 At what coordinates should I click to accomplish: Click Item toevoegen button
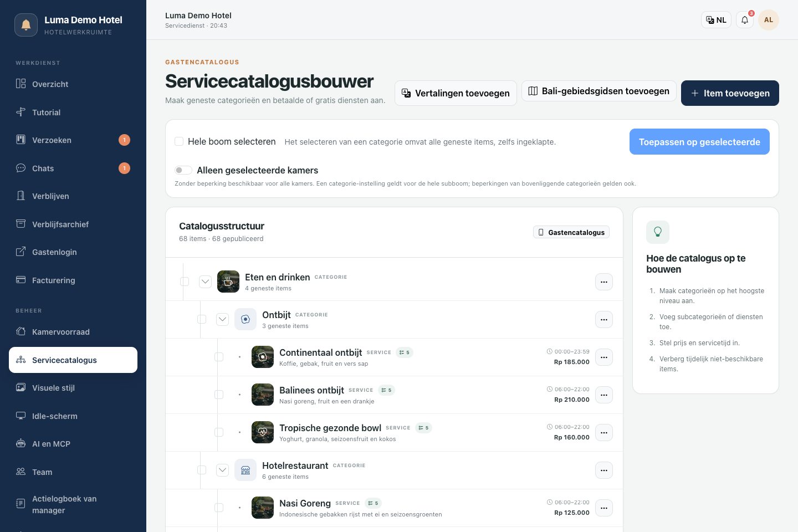point(730,93)
